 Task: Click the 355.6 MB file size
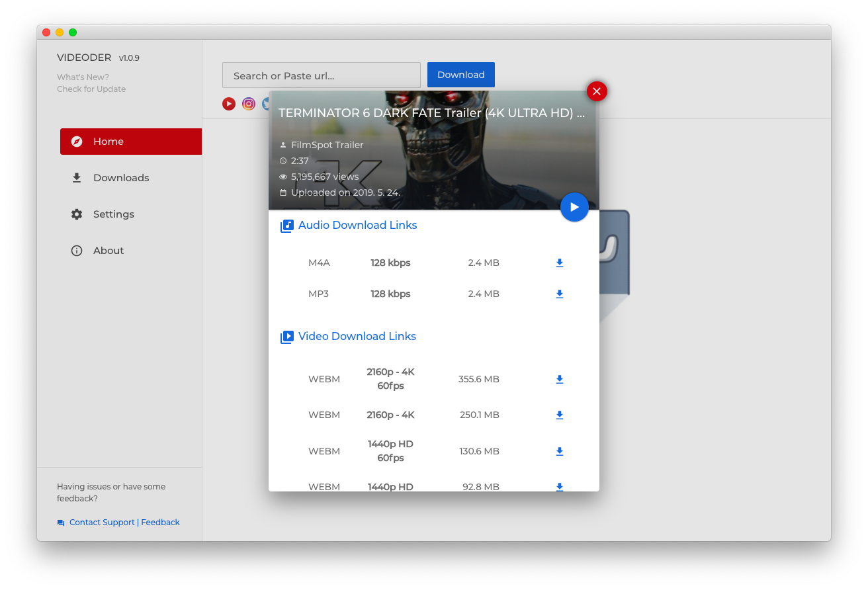[x=478, y=379]
